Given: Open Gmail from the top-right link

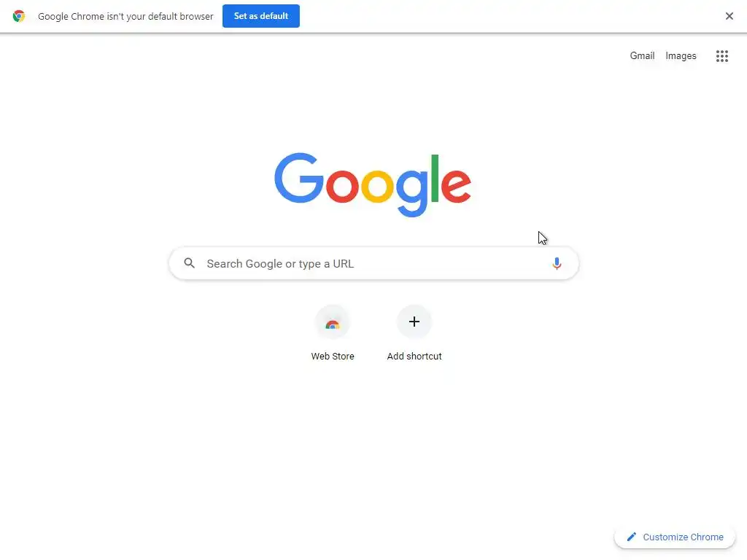Looking at the screenshot, I should tap(642, 55).
